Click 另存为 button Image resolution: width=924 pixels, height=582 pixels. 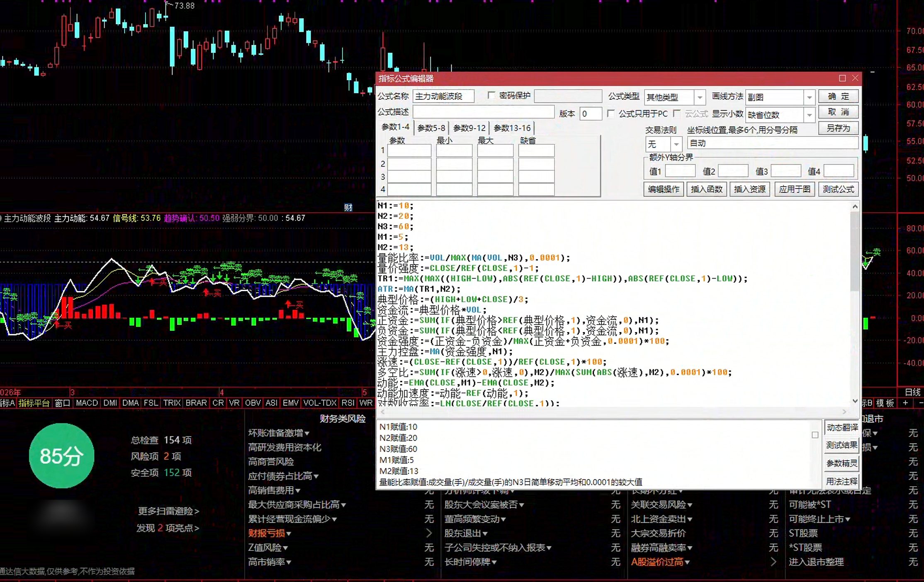(838, 128)
